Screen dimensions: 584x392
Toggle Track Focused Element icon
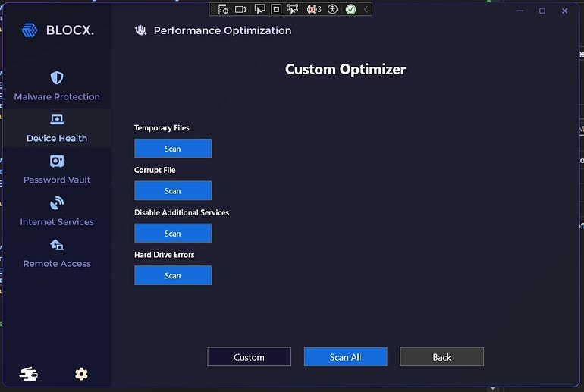coord(293,9)
